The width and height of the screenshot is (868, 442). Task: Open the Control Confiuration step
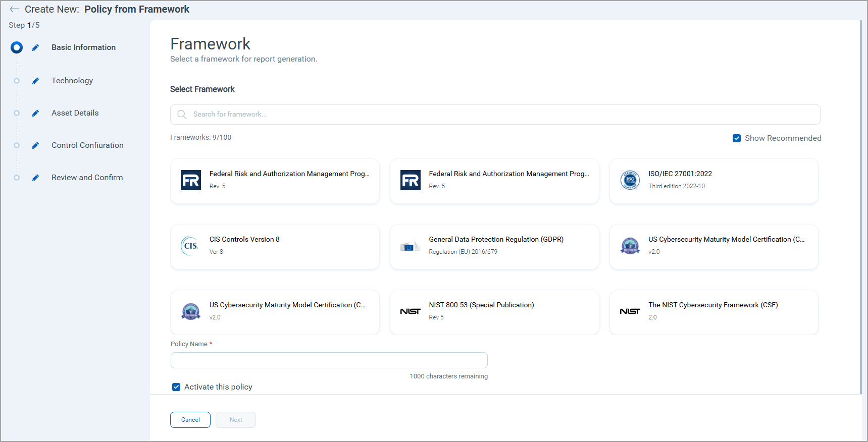click(x=87, y=145)
